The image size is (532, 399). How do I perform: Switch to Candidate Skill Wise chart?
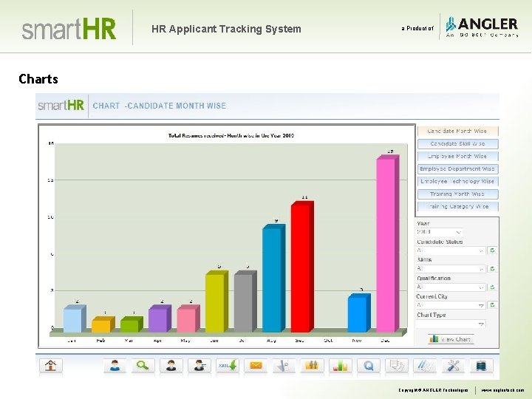[457, 144]
